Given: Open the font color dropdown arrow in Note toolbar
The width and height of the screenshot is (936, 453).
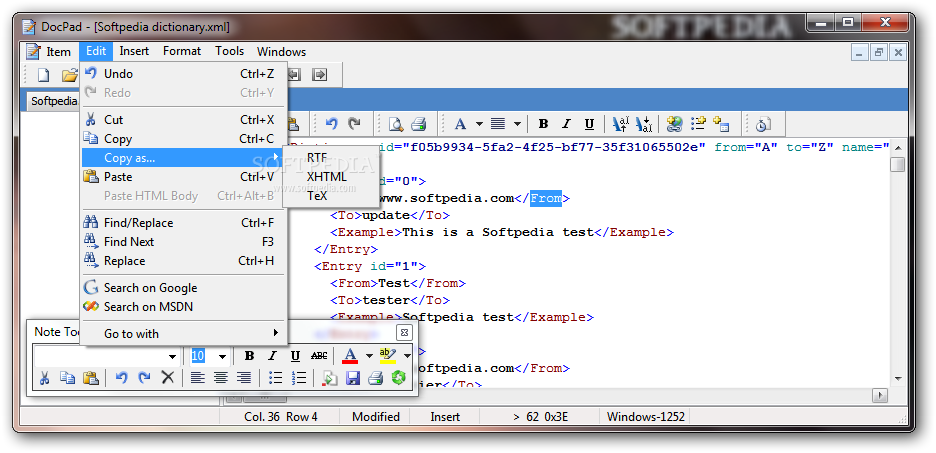Looking at the screenshot, I should pos(369,356).
